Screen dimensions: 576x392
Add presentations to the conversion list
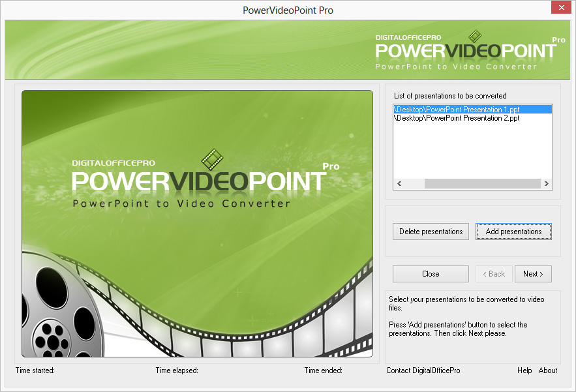pyautogui.click(x=513, y=231)
